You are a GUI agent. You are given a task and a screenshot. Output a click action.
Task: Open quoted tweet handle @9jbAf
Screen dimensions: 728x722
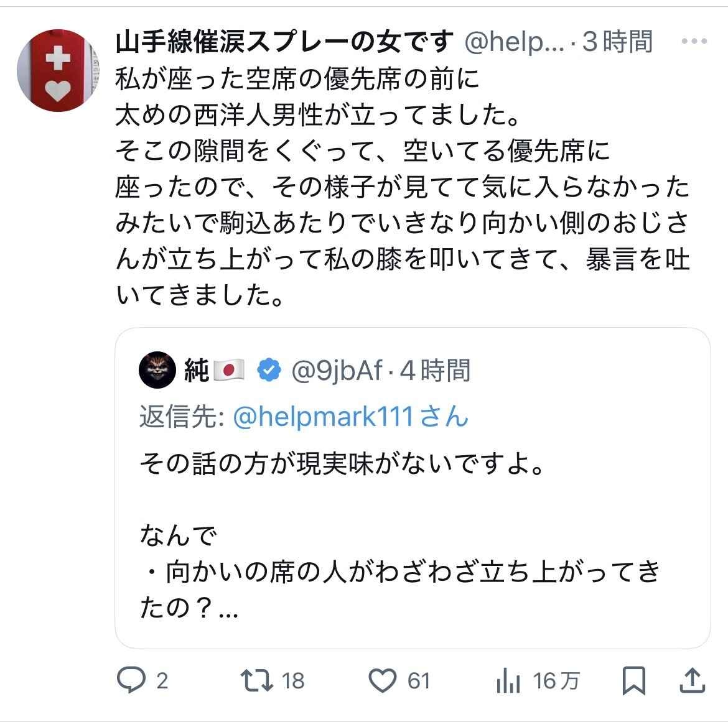337,371
